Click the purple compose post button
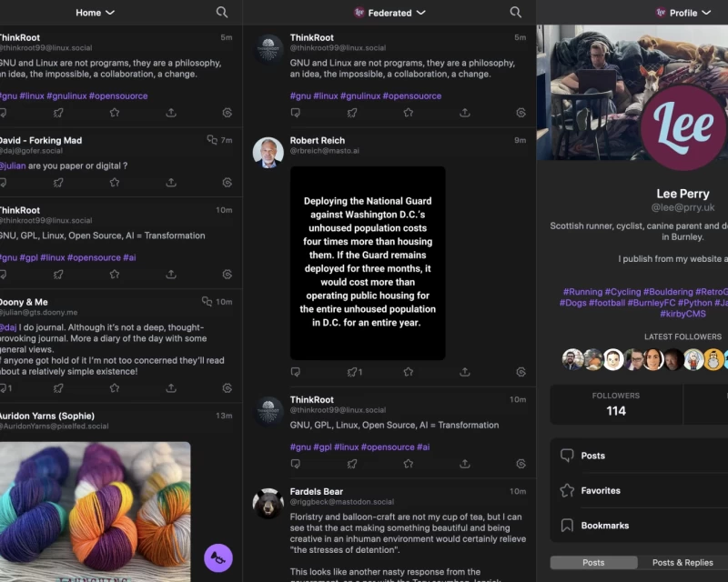 coord(218,558)
